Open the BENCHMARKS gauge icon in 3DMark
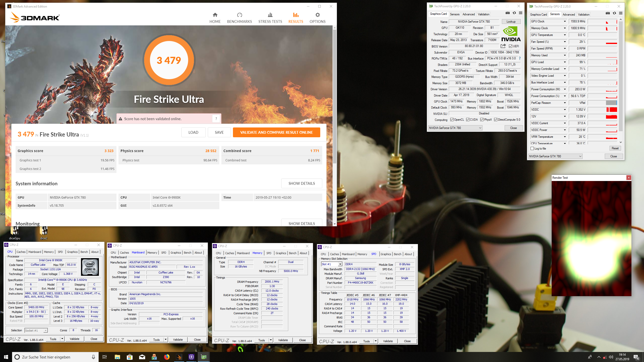 [x=239, y=15]
